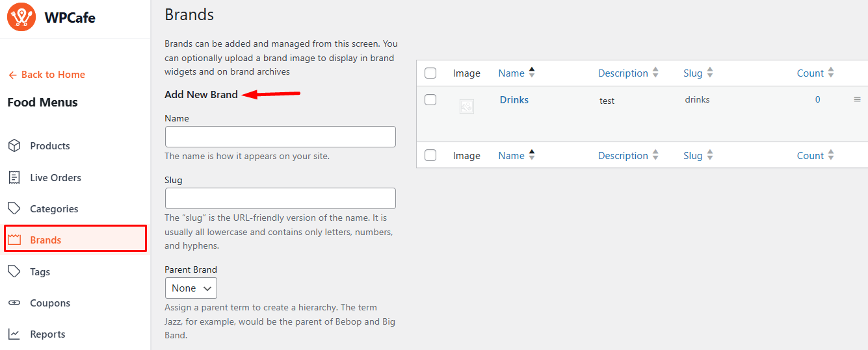Go to Tags in the sidebar
This screenshot has height=350, width=868.
[40, 272]
